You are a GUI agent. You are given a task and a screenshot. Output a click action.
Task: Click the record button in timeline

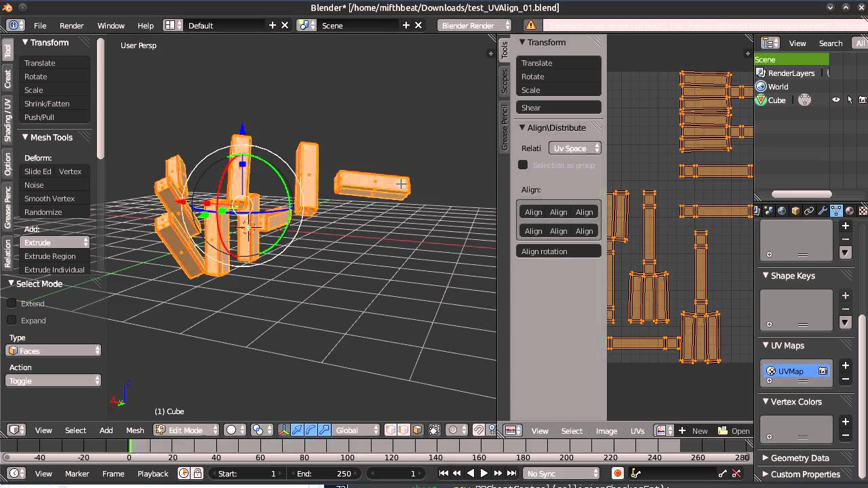[617, 473]
